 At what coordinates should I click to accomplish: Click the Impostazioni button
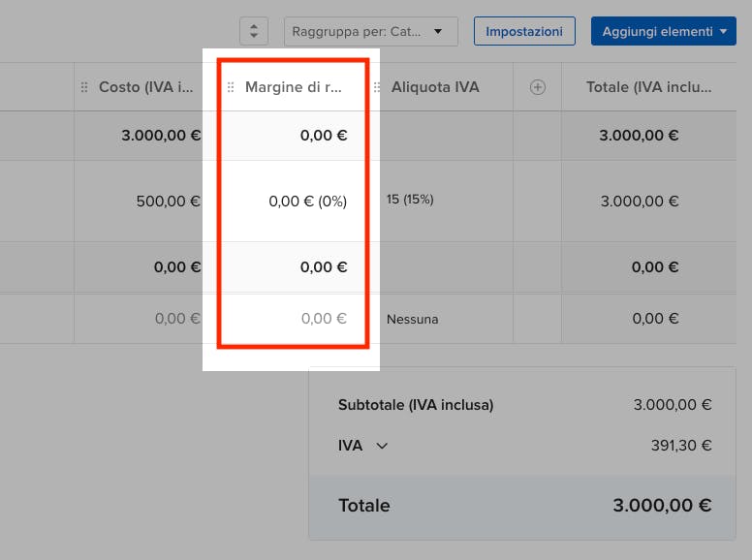coord(524,31)
